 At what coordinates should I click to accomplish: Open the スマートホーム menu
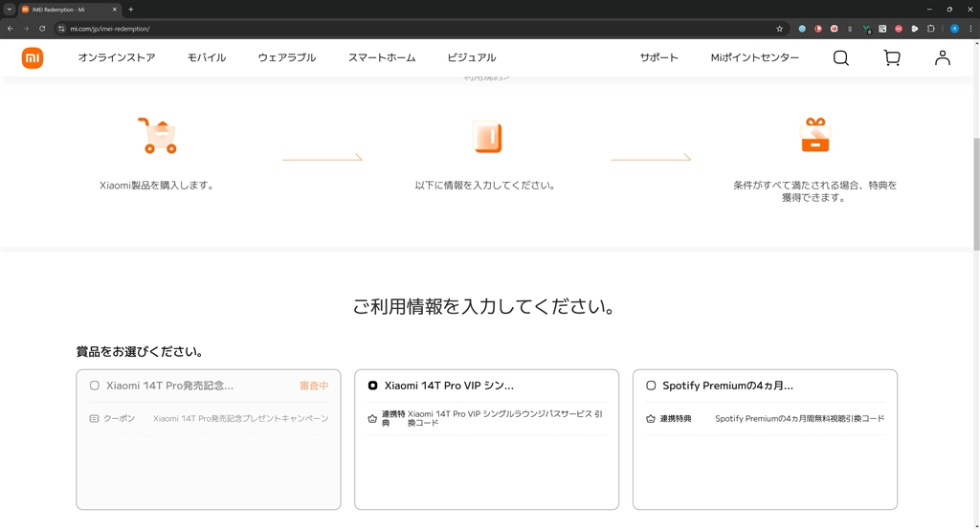(x=382, y=57)
